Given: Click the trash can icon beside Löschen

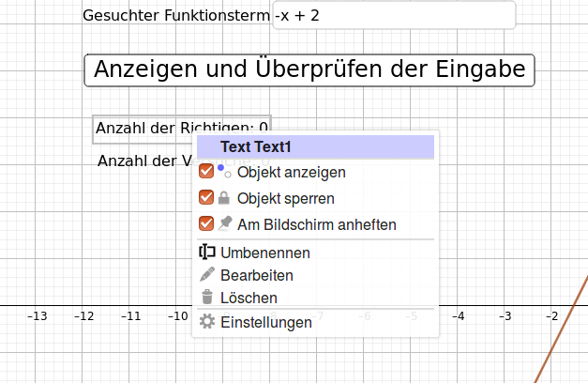Looking at the screenshot, I should click(207, 297).
